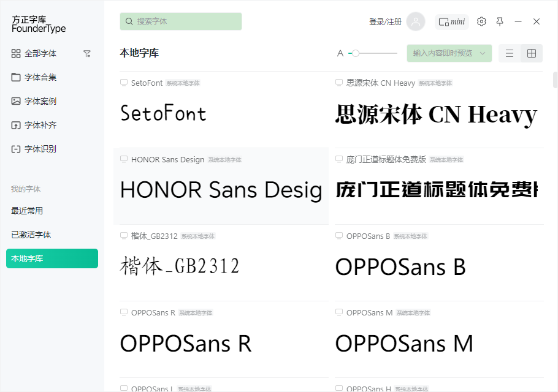Switch to grid view layout
The width and height of the screenshot is (558, 392).
(532, 53)
